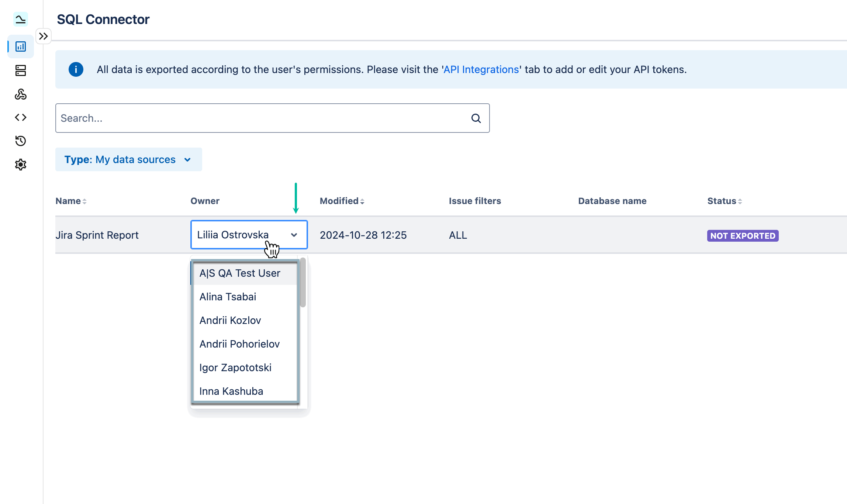847x504 pixels.
Task: Open the app logo home icon
Action: coord(20,19)
